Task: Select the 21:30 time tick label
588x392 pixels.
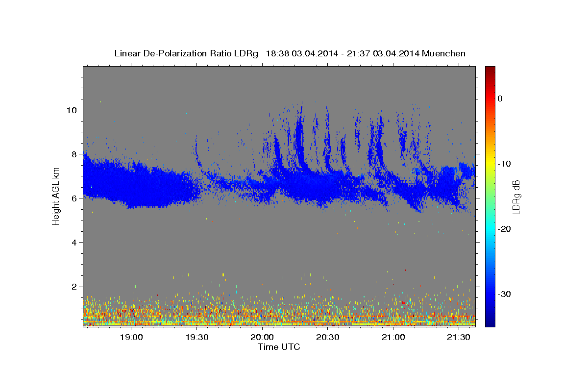Action: pyautogui.click(x=459, y=338)
